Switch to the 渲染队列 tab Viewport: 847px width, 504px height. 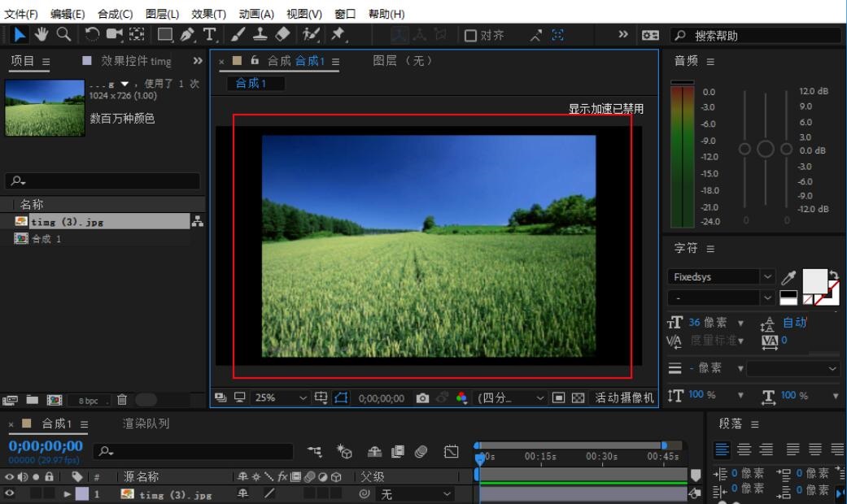coord(146,424)
